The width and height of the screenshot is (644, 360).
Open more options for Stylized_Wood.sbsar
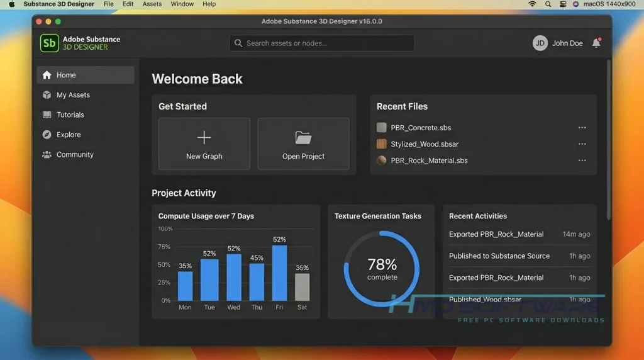(x=582, y=144)
